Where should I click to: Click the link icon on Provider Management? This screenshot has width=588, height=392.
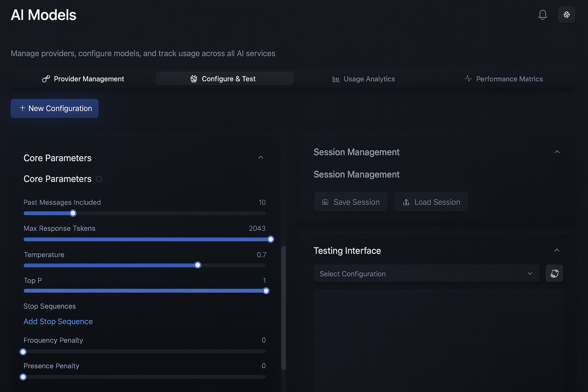click(x=46, y=79)
